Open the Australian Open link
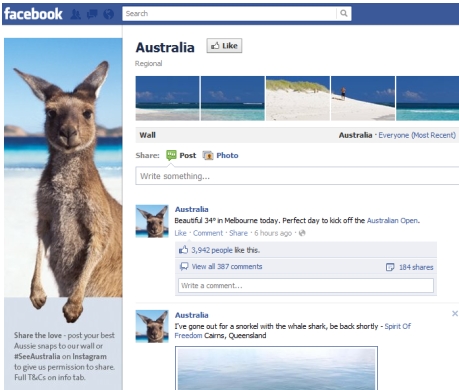Screen dimensions: 459x390 point(393,220)
